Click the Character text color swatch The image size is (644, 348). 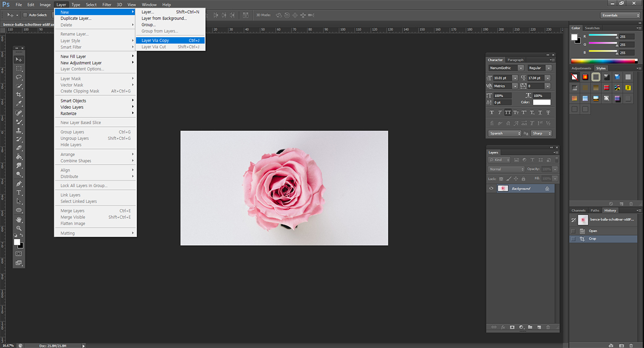(542, 102)
